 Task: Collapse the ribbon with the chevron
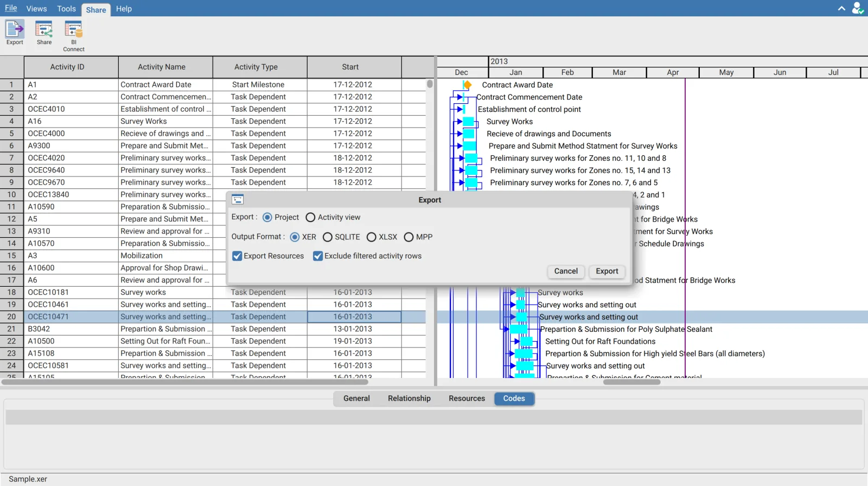(841, 9)
